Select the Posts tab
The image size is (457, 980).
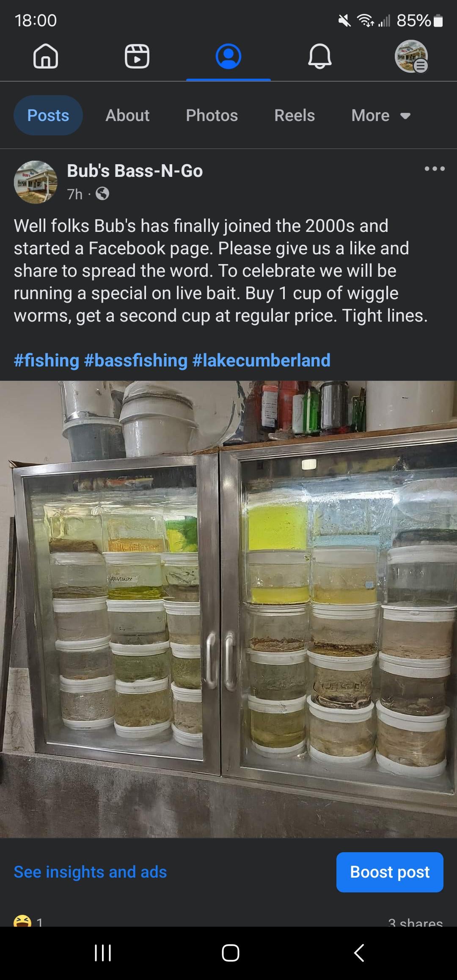click(48, 116)
